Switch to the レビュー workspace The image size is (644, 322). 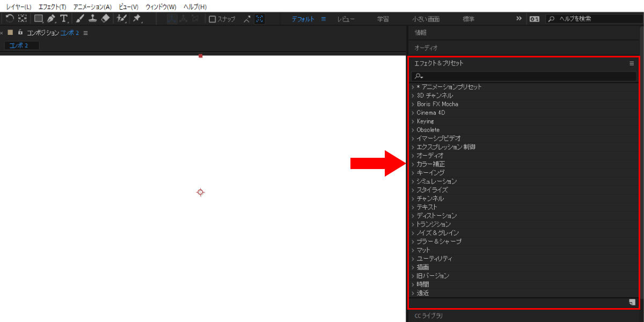pyautogui.click(x=346, y=18)
